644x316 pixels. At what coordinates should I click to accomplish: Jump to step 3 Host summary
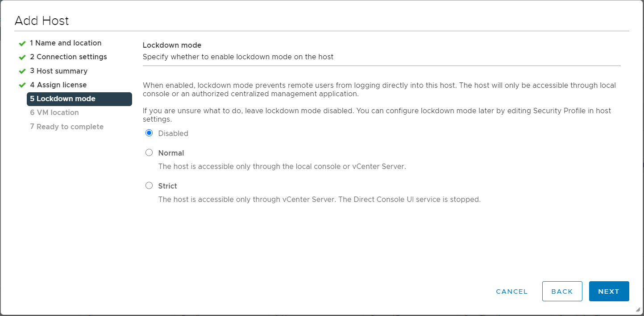coord(58,71)
